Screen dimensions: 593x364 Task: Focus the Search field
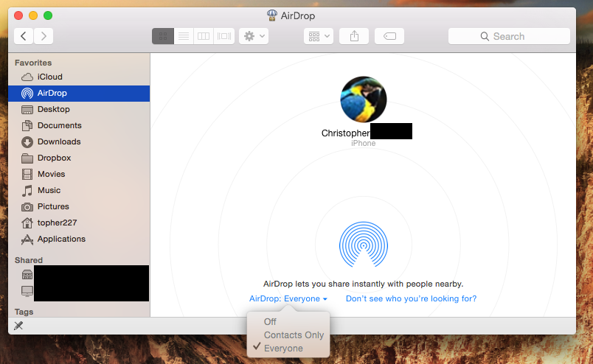click(509, 36)
